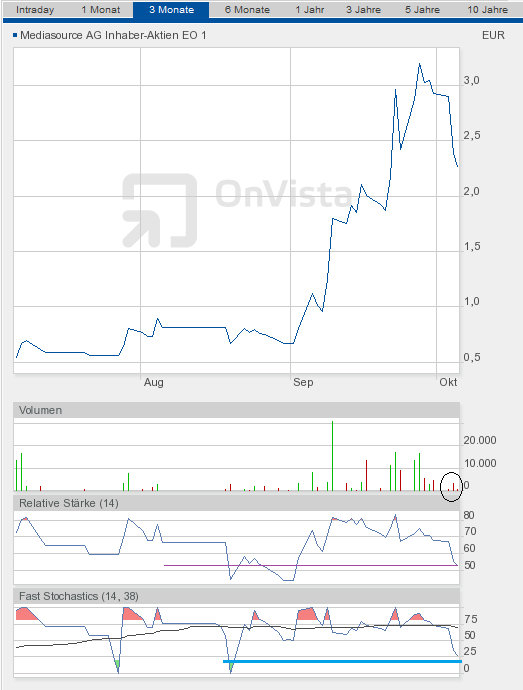The height and width of the screenshot is (690, 523).
Task: Click the Mediasource AG Inhaber-Aktien legend label
Action: [x=113, y=35]
